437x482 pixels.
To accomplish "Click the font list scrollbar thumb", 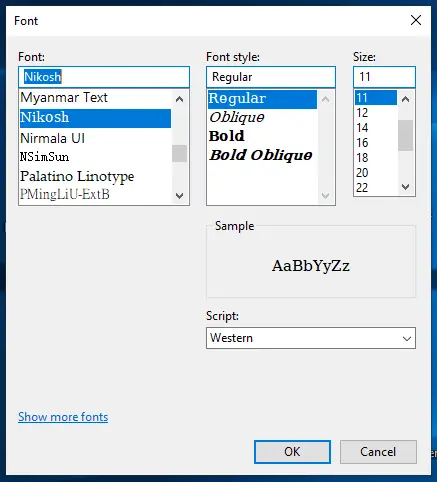I will pos(179,153).
